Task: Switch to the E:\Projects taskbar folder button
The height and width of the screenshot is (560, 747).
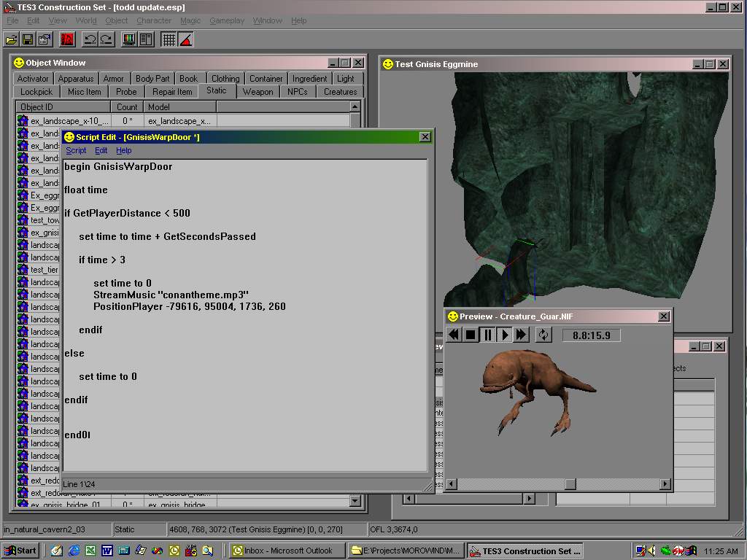Action: pyautogui.click(x=406, y=551)
